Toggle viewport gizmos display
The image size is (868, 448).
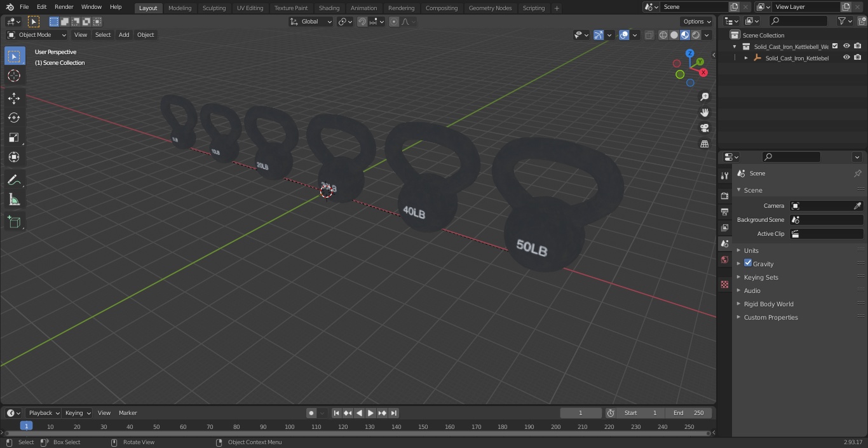click(x=599, y=35)
